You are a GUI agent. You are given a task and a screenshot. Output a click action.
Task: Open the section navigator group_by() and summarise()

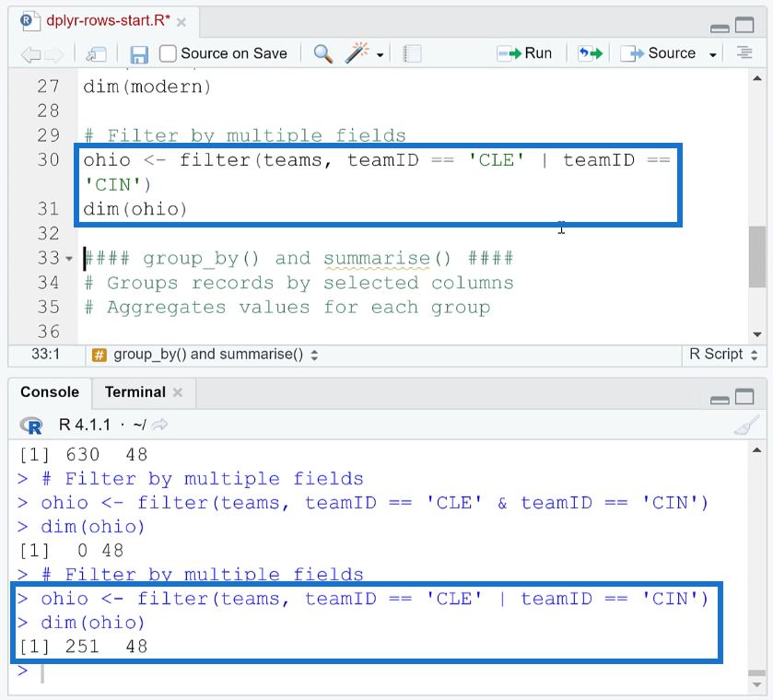click(205, 355)
